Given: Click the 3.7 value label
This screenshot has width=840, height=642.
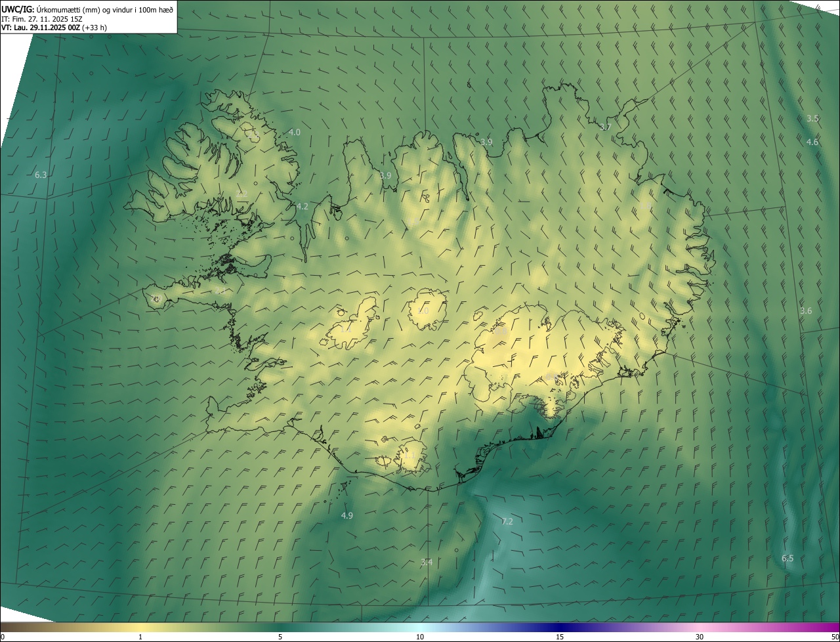Looking at the screenshot, I should click(606, 127).
